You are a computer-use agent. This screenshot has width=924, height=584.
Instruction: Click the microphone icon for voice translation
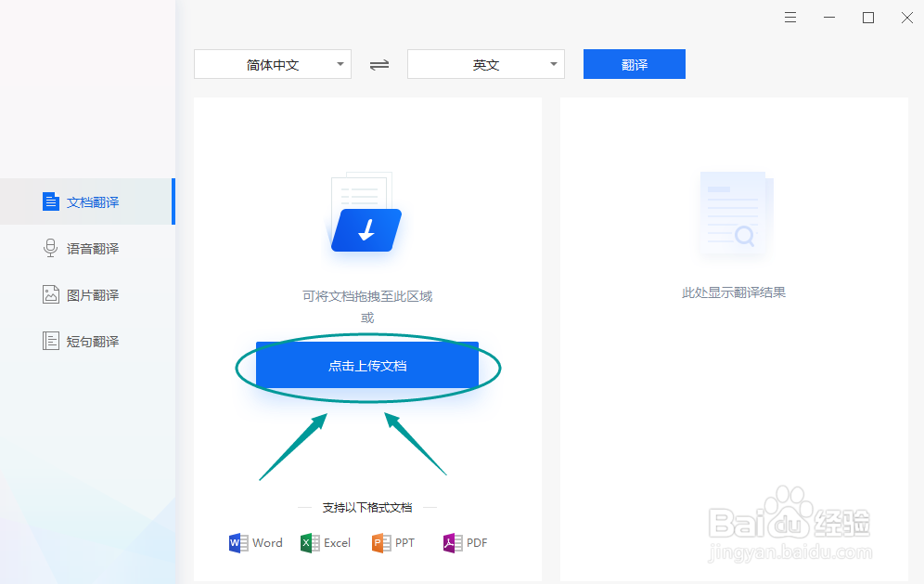pos(51,248)
